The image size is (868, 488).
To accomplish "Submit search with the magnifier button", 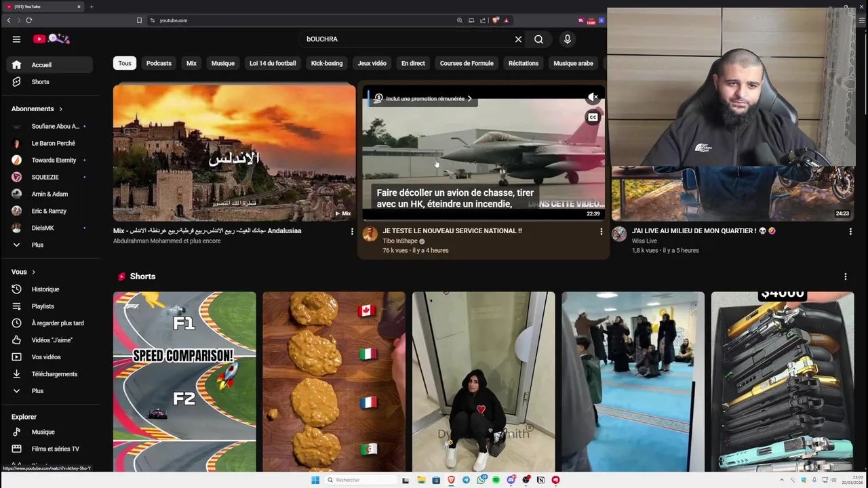I will tap(538, 39).
